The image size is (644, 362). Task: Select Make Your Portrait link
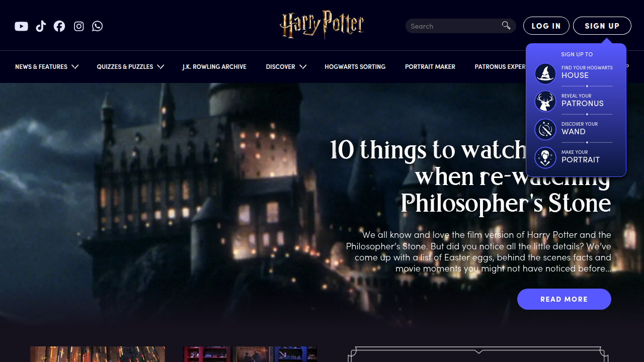[x=581, y=156]
